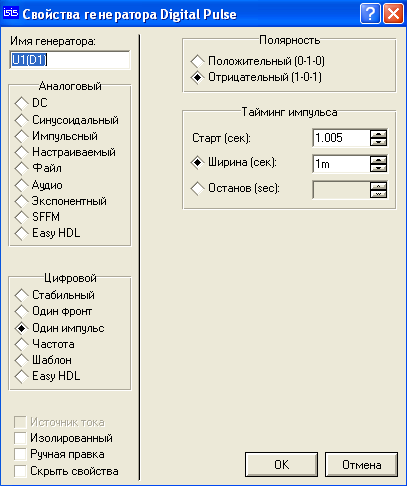This screenshot has width=407, height=486.
Task: Click the Полярность group title
Action: click(x=290, y=40)
